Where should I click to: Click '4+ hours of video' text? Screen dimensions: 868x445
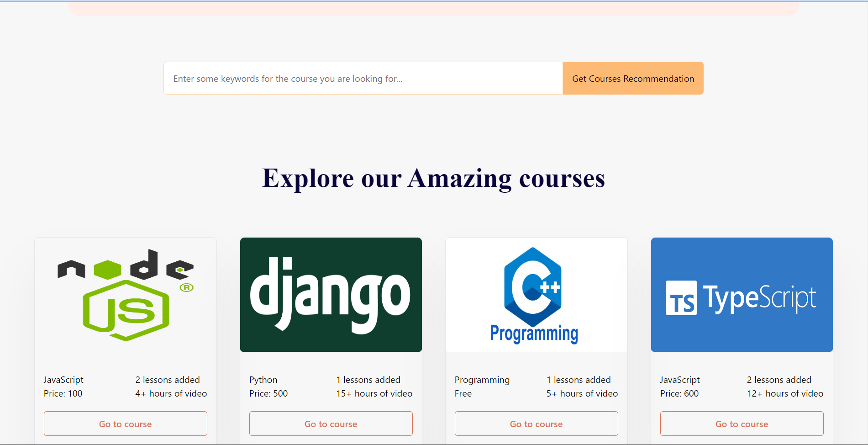(x=171, y=393)
